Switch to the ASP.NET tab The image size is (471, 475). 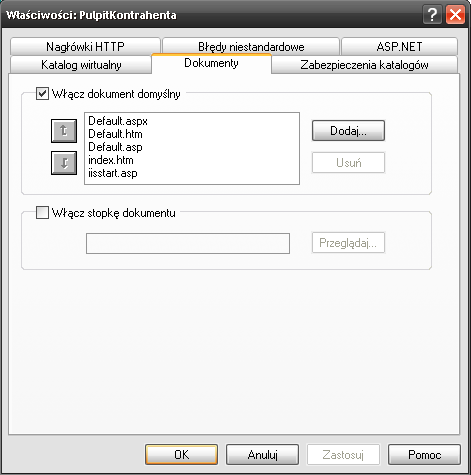coord(399,47)
